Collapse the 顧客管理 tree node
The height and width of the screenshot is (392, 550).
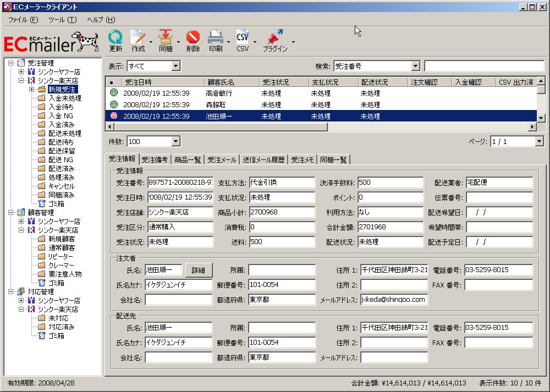coord(11,212)
